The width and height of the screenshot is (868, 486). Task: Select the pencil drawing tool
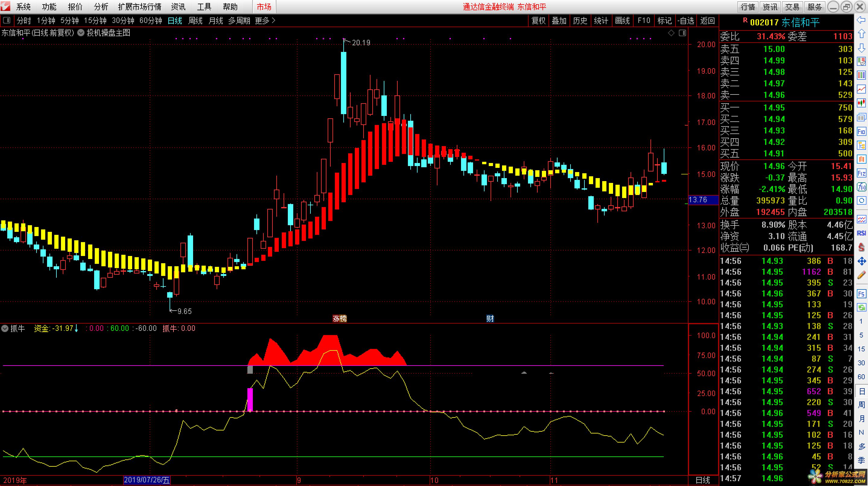pos(862,275)
